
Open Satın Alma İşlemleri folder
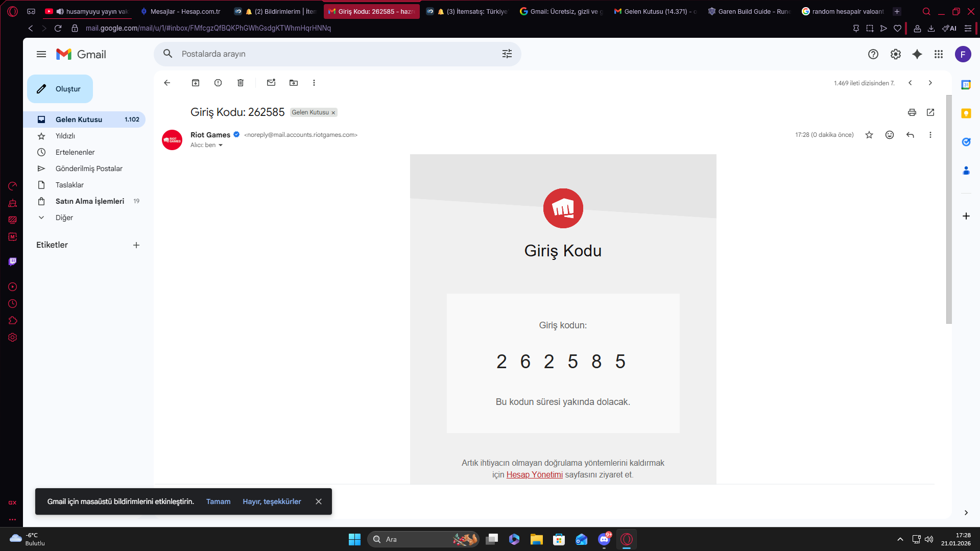point(84,201)
